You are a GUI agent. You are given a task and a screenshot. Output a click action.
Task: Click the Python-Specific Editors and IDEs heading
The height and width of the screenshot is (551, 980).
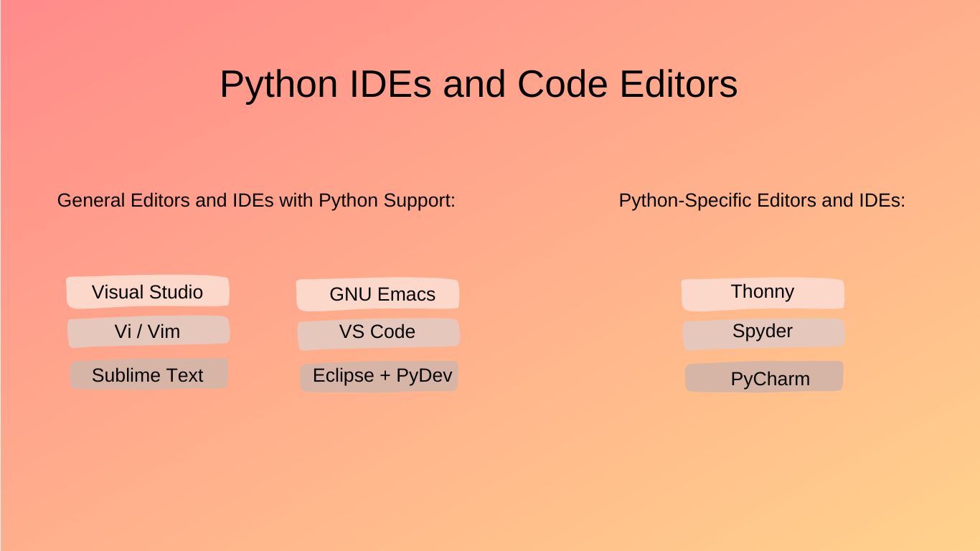pyautogui.click(x=762, y=201)
